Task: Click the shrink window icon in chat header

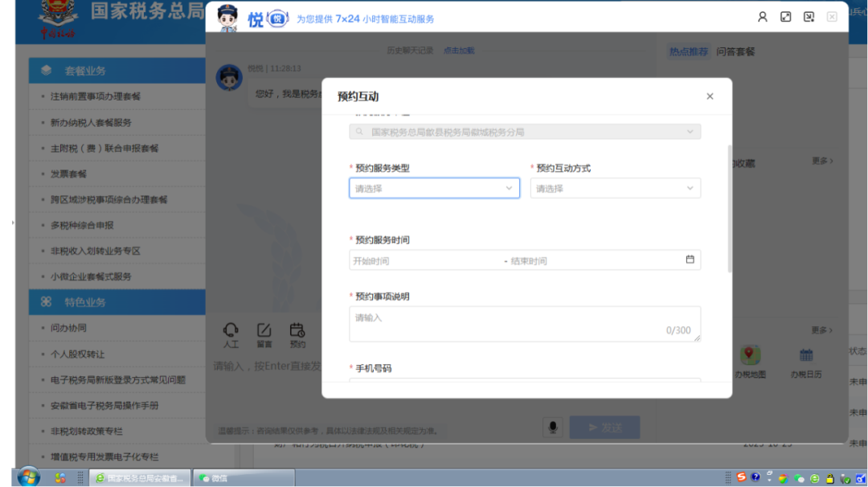Action: (809, 17)
